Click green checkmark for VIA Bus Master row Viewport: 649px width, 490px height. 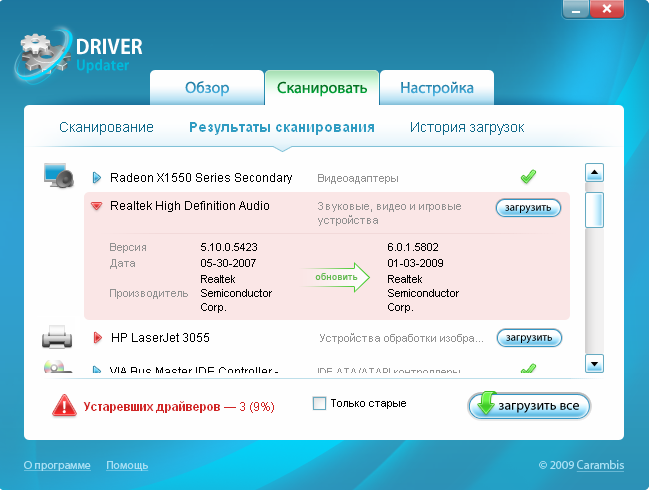[x=528, y=369]
